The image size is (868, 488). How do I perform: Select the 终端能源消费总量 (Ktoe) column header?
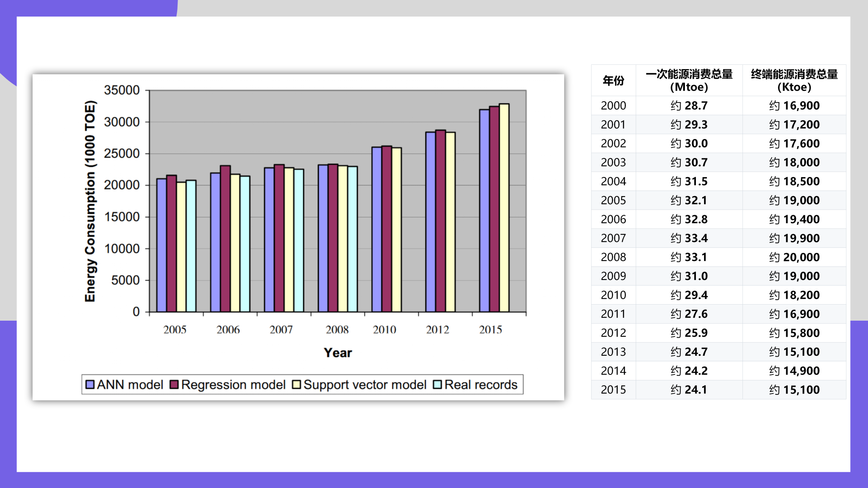(794, 80)
